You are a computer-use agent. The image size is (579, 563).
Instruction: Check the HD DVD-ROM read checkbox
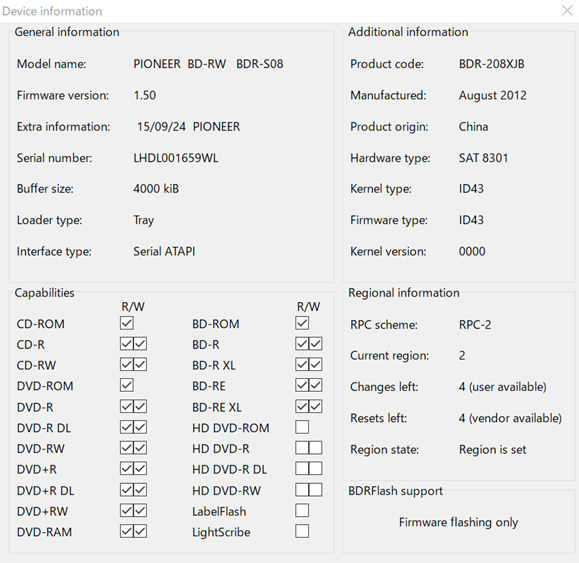[302, 428]
